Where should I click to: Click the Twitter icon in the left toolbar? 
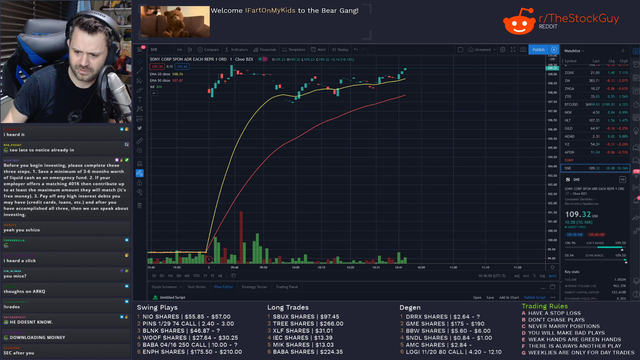[x=140, y=128]
